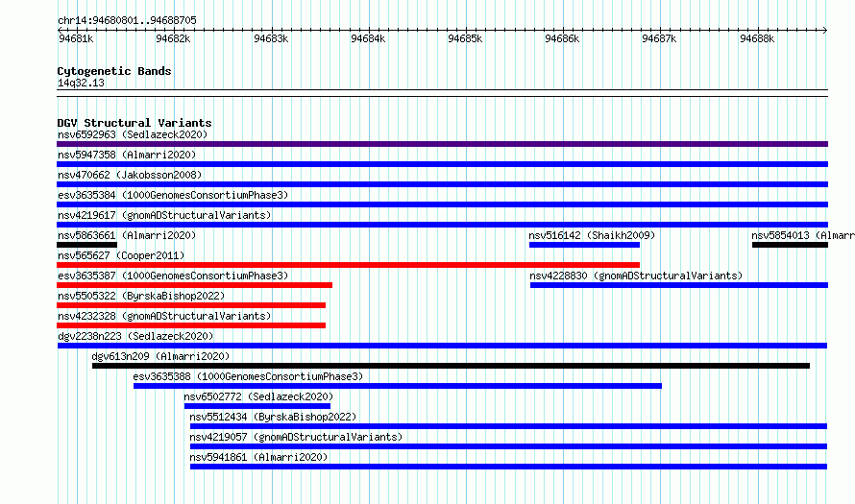Image resolution: width=855 pixels, height=504 pixels.
Task: Select the black nsv5854013 variant bar
Action: point(790,245)
